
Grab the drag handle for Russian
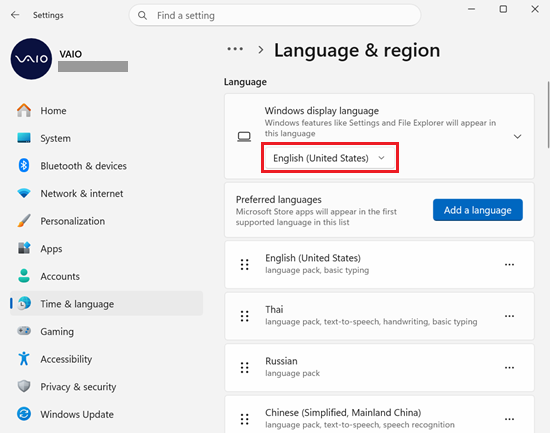[244, 368]
